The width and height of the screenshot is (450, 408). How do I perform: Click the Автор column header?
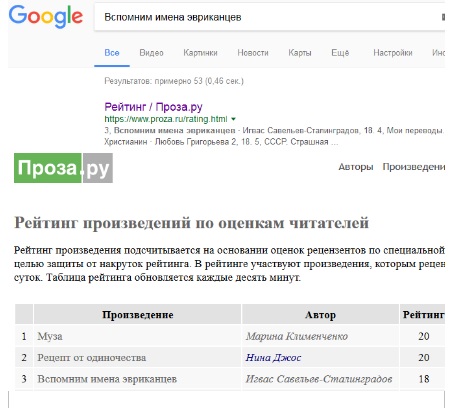click(x=320, y=314)
